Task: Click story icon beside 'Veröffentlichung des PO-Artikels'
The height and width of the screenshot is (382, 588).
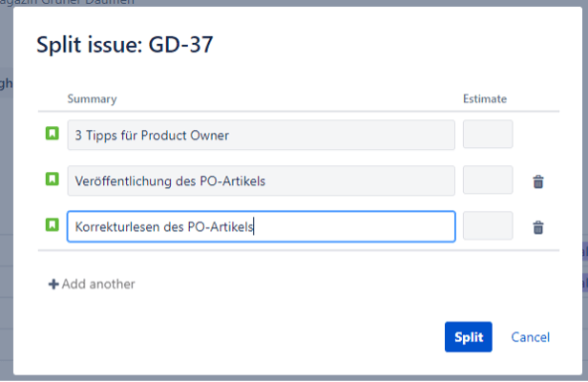Action: pos(52,180)
